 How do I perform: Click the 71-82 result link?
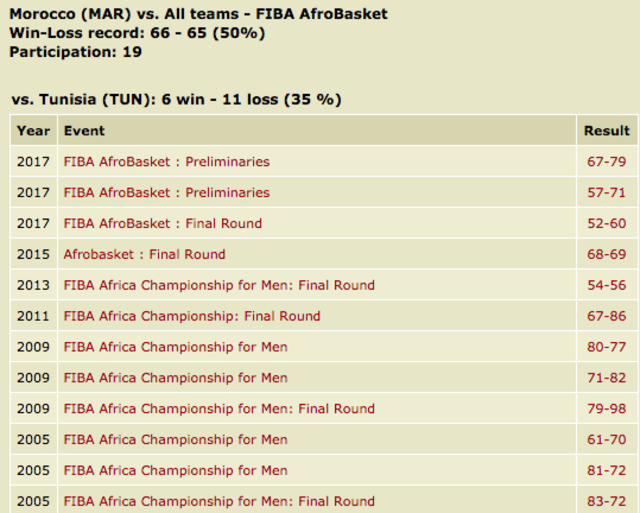pyautogui.click(x=607, y=378)
